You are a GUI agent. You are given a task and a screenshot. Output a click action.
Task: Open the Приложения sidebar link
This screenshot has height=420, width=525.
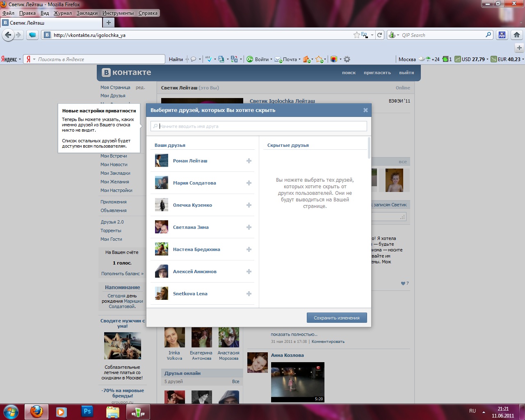pyautogui.click(x=114, y=202)
